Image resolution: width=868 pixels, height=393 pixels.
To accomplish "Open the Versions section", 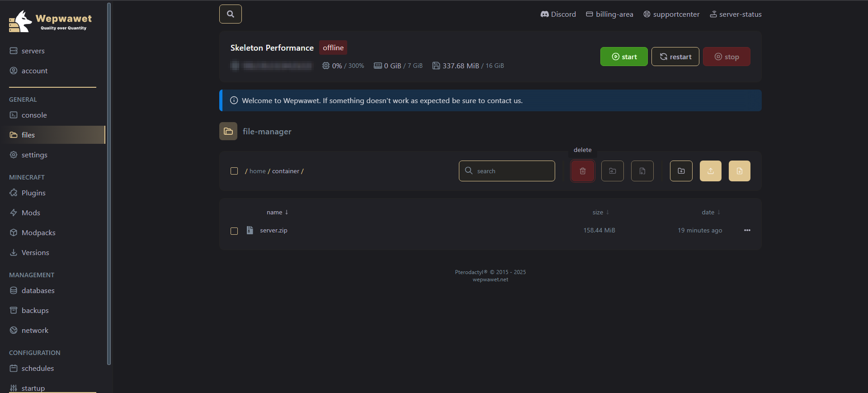I will [29, 252].
